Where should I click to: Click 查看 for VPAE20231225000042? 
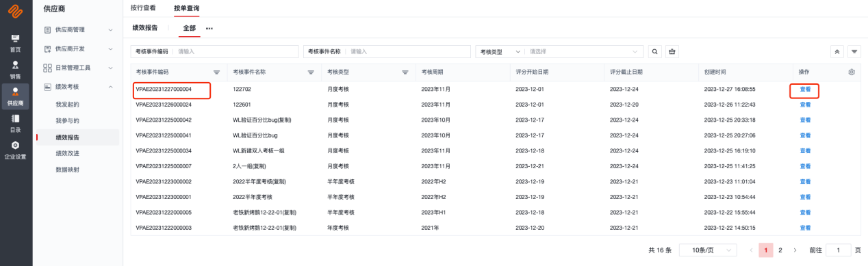pyautogui.click(x=805, y=120)
